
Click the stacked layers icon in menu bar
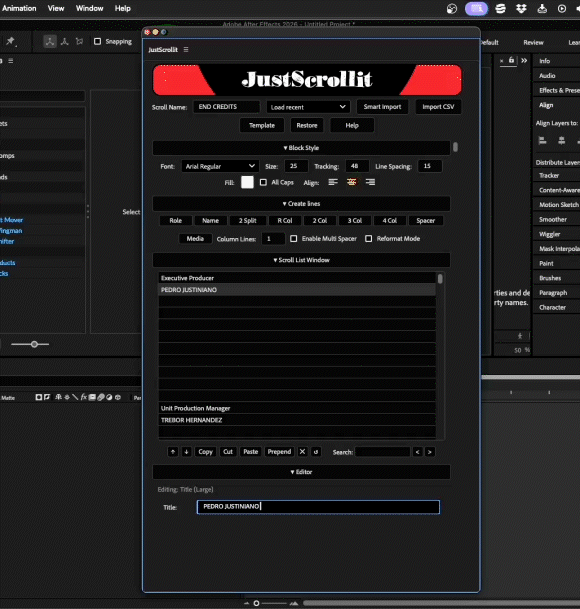(501, 9)
